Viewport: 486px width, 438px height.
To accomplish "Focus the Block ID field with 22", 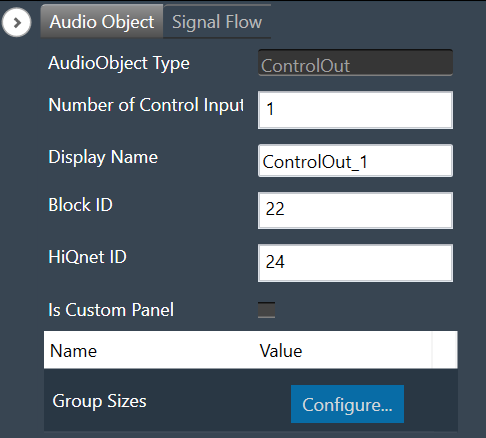I will pos(355,210).
